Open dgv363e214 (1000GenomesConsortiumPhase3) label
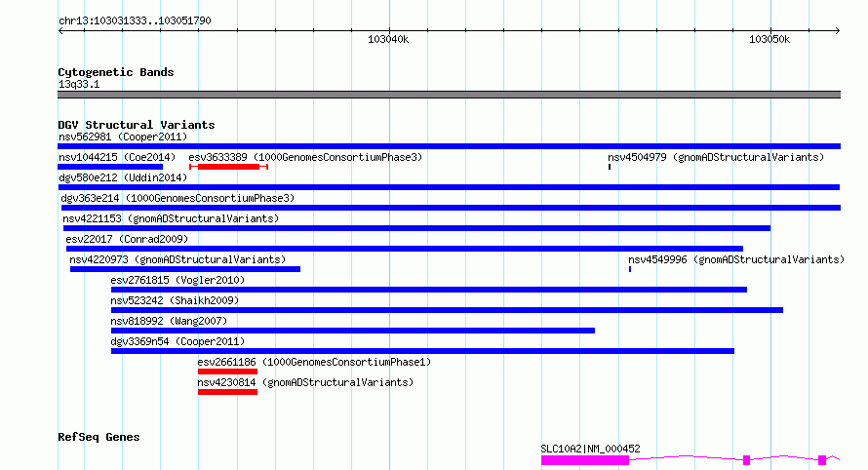This screenshot has width=868, height=470. point(178,198)
